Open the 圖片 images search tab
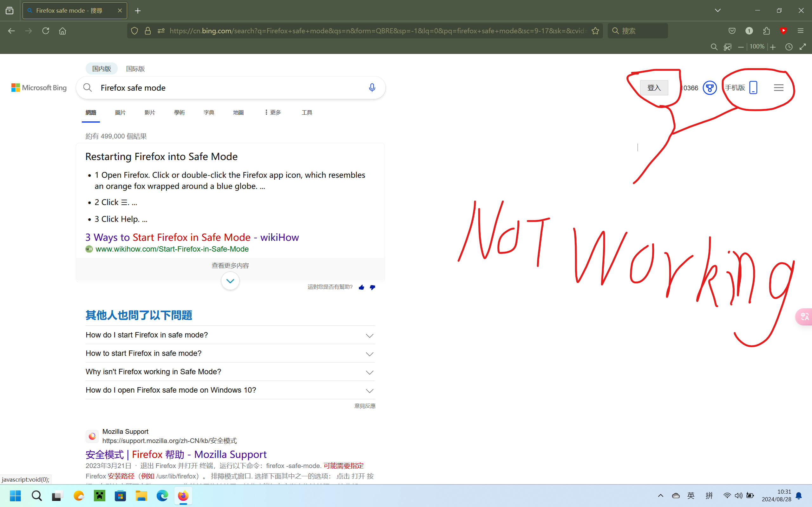Screen dimensions: 812x507 (120, 113)
